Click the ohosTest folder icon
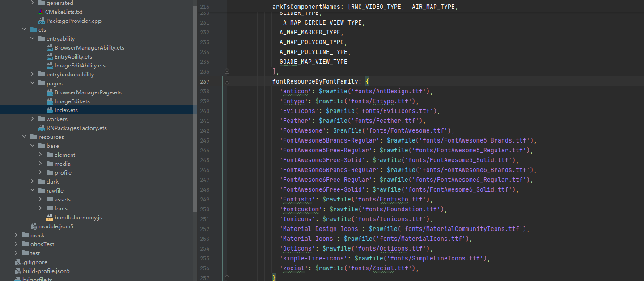The width and height of the screenshot is (644, 281). (25, 244)
